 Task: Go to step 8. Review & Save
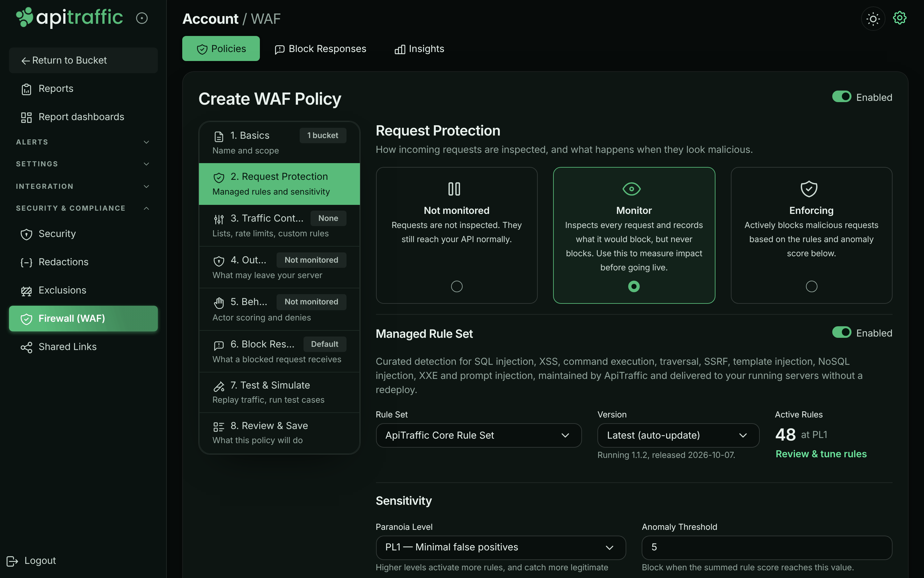tap(279, 433)
